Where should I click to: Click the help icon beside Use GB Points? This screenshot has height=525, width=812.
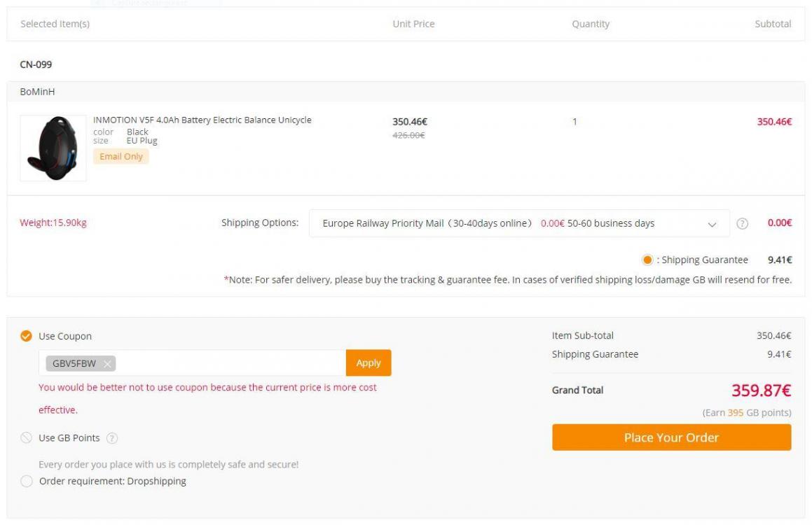112,438
